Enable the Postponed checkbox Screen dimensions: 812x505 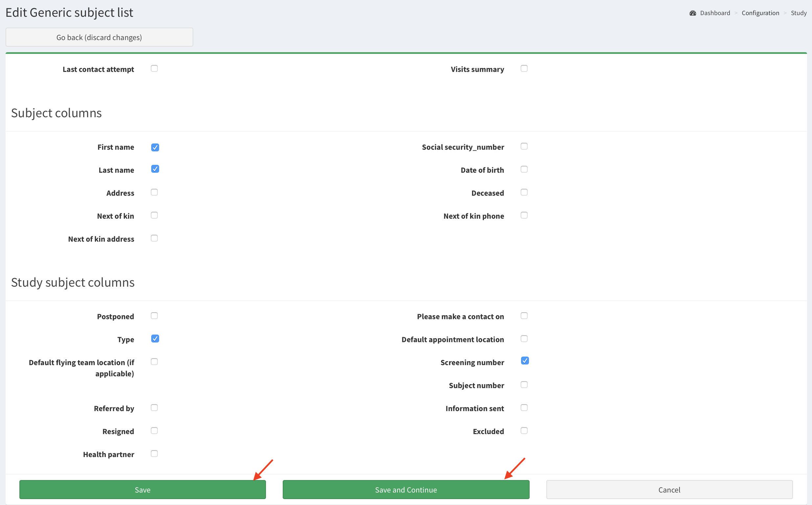tap(154, 316)
